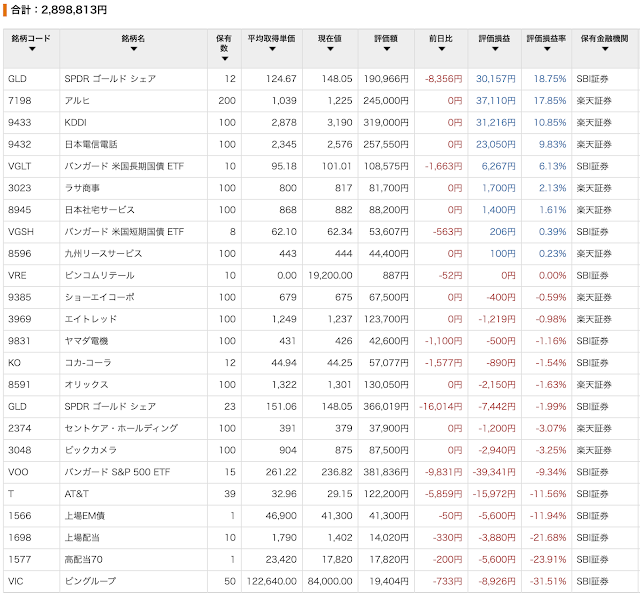
Task: Select the AT&T stock name
Action: pyautogui.click(x=76, y=494)
